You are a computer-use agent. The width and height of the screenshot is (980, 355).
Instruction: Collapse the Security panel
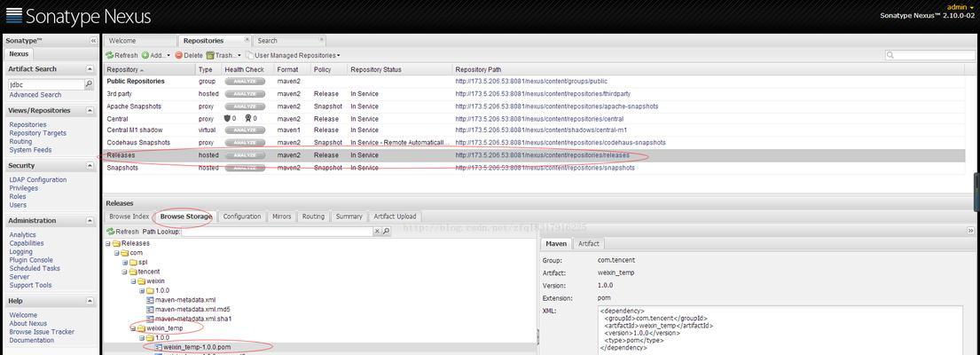pyautogui.click(x=90, y=166)
